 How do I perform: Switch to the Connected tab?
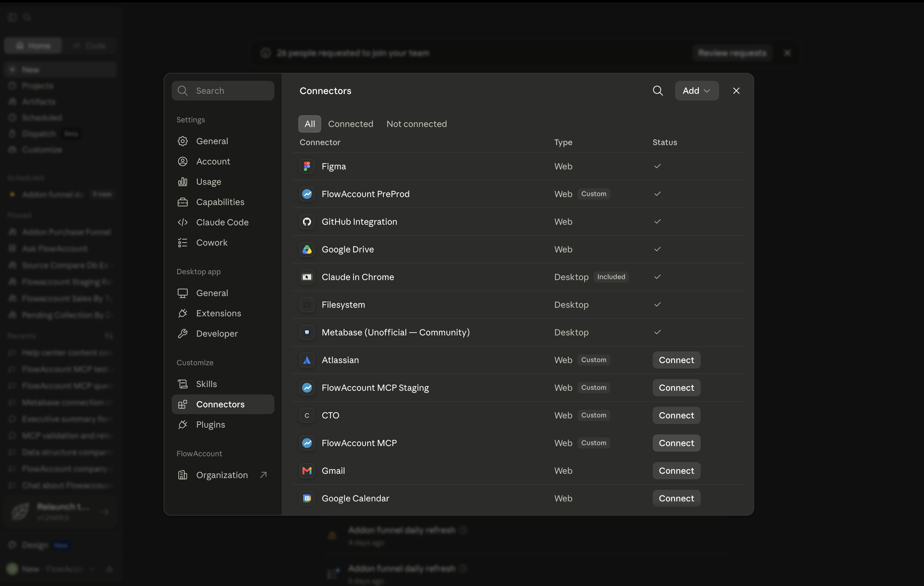pyautogui.click(x=350, y=124)
